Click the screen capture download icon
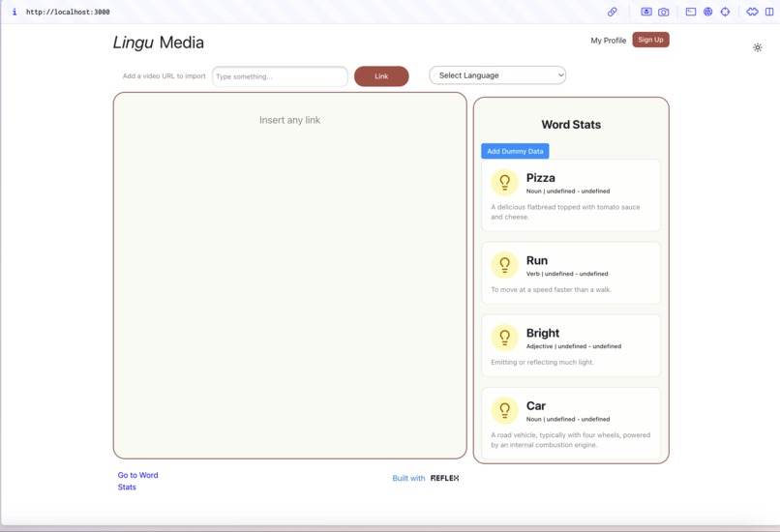Viewport: 780px width, 532px height. click(x=646, y=12)
